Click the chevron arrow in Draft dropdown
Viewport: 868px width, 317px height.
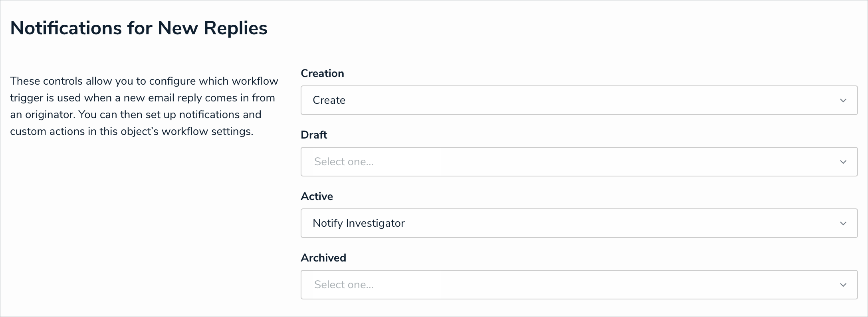(843, 162)
